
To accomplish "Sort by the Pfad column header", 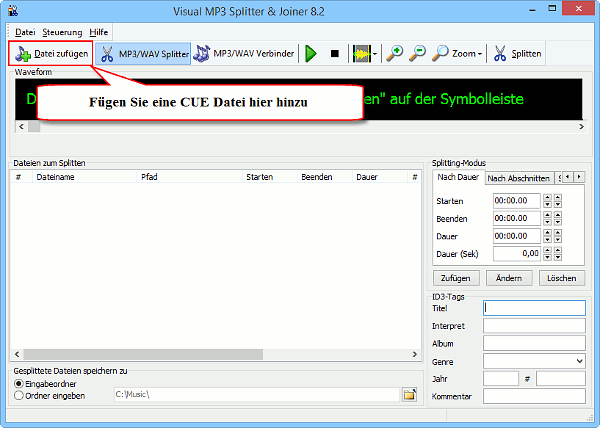I will pyautogui.click(x=189, y=177).
